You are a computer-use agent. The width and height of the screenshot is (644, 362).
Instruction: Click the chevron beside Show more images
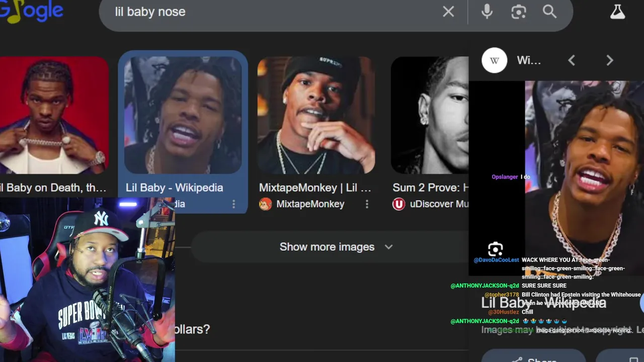coord(388,247)
